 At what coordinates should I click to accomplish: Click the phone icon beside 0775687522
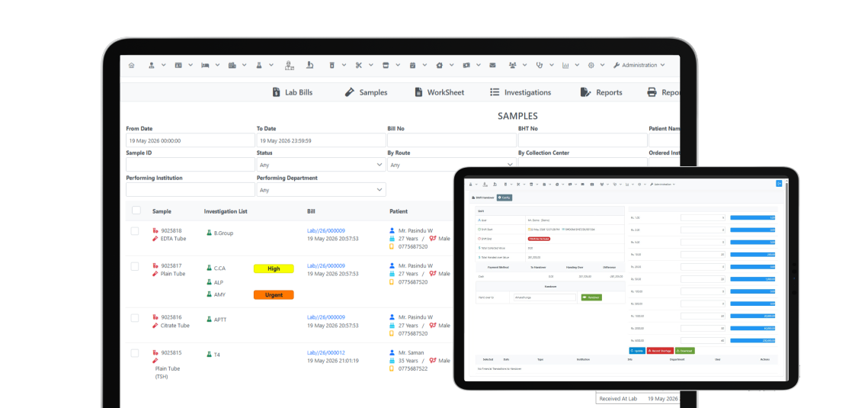pyautogui.click(x=392, y=368)
